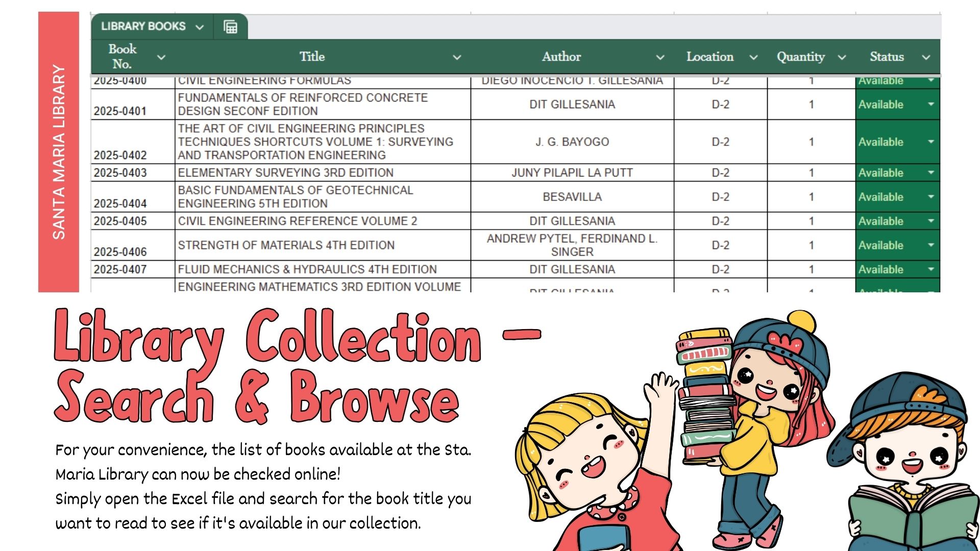Open status dropdown for book 2025-0402
The height and width of the screenshot is (551, 980).
pos(931,142)
